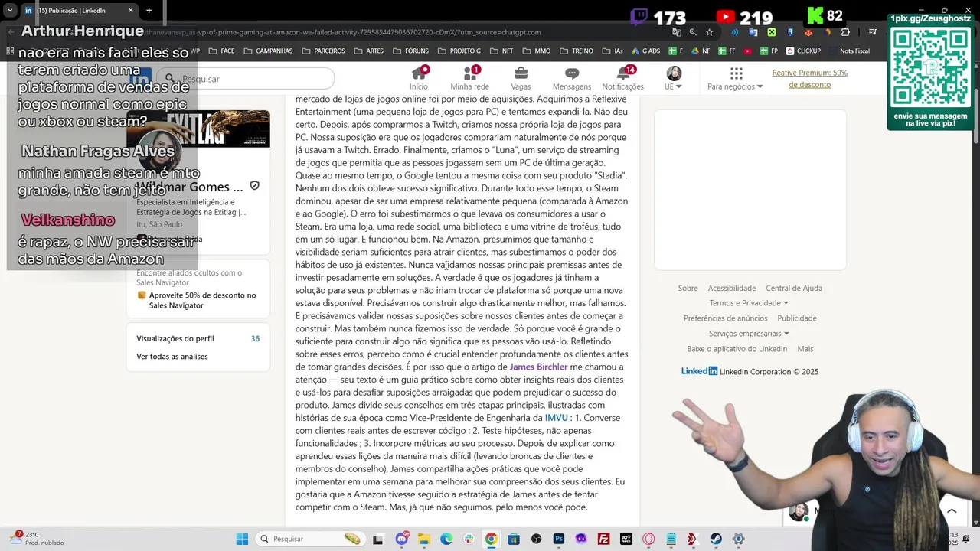Open FÓRUNS bookmark folder
This screenshot has width=980, height=551.
(411, 51)
